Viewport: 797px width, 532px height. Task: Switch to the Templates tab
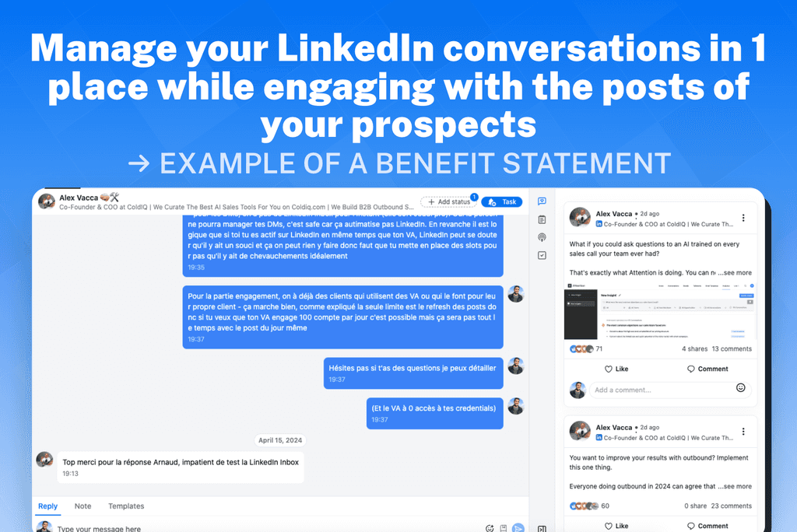click(126, 506)
